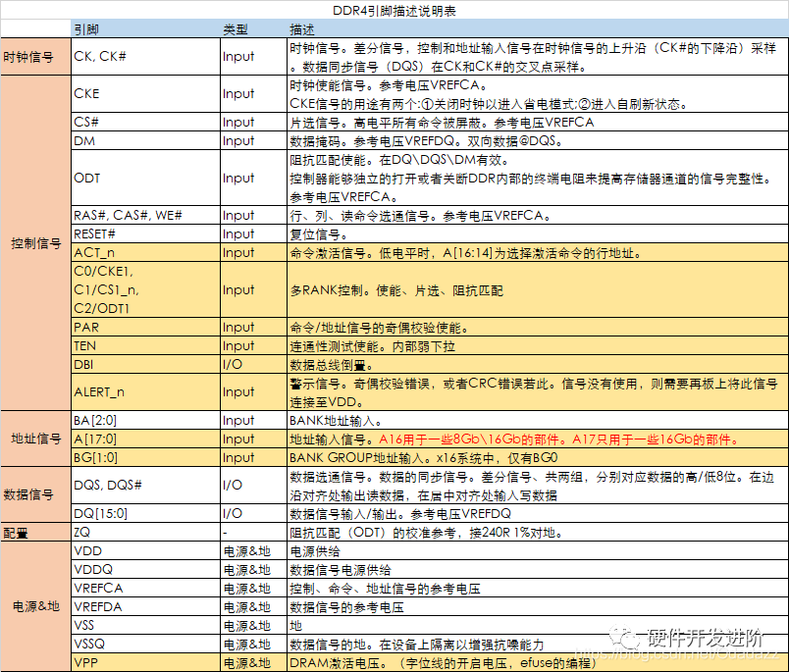Screen dimensions: 789x672
Task: Click the 'Input' type cell for ODT
Action: click(254, 179)
